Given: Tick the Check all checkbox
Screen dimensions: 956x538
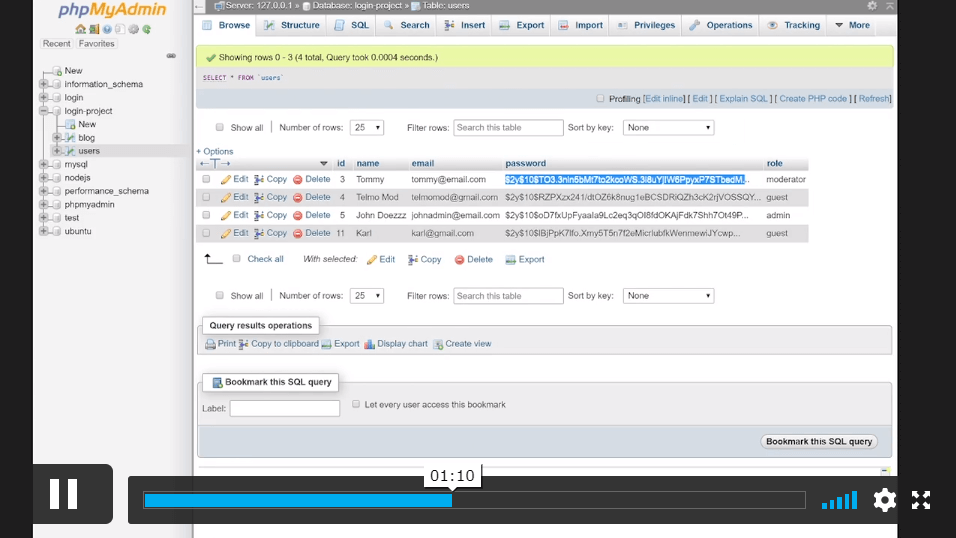Looking at the screenshot, I should tap(237, 259).
